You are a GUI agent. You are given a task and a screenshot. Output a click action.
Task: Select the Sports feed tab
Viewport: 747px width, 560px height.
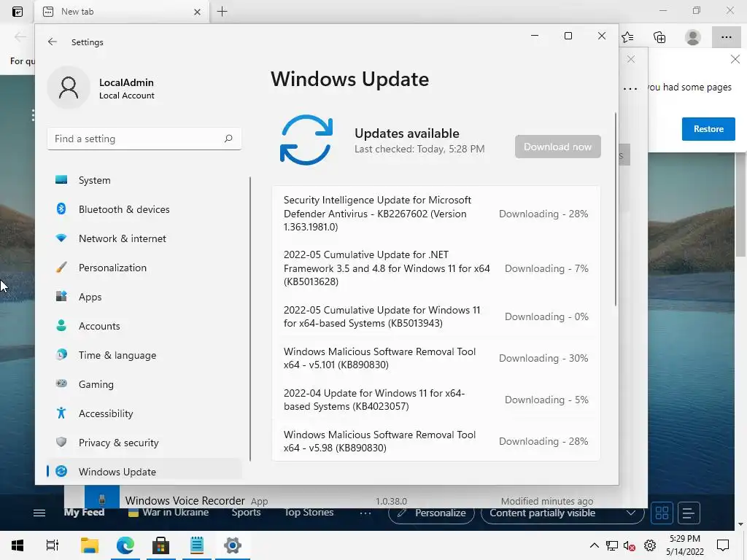tap(246, 513)
